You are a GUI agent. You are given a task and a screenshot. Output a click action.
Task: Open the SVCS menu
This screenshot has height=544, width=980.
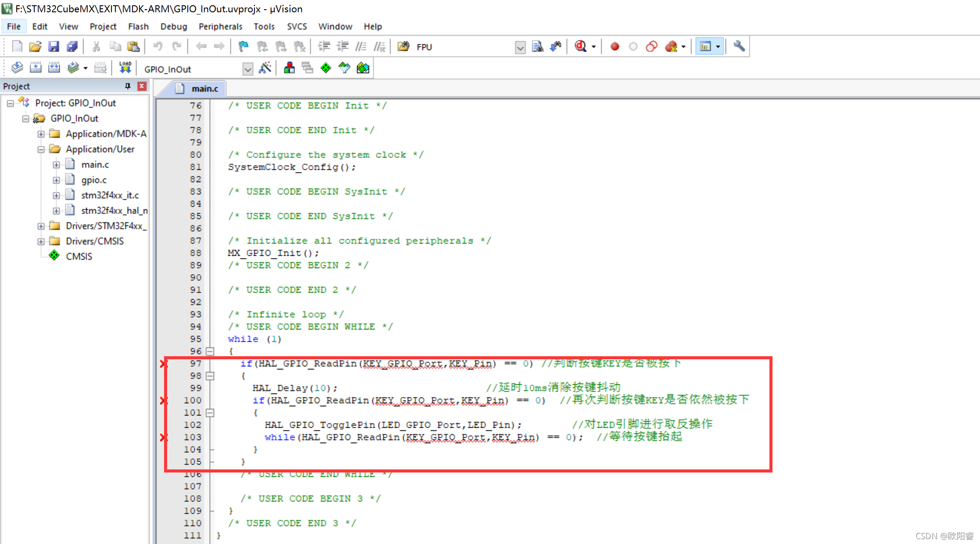297,26
